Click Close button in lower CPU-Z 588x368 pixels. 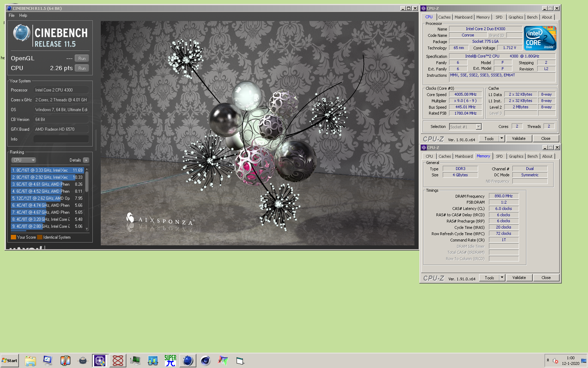546,278
